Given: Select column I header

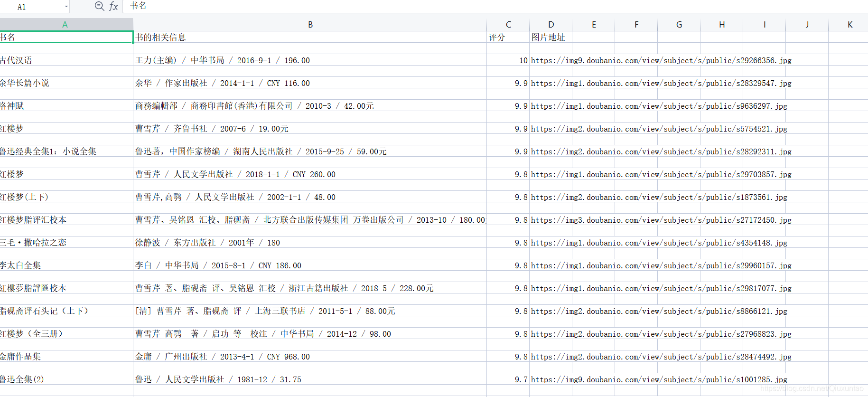Looking at the screenshot, I should (x=765, y=25).
